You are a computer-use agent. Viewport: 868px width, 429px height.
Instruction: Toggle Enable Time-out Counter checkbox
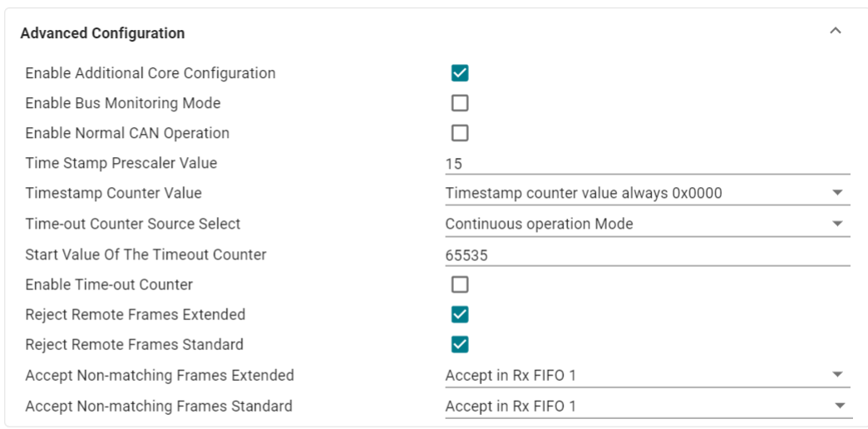point(460,285)
